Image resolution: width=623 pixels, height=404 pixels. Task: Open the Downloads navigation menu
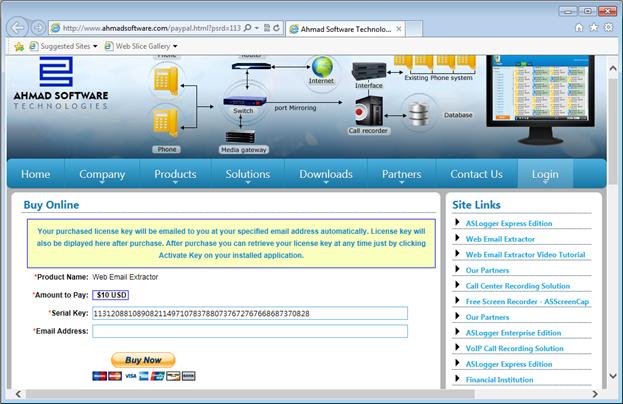[x=326, y=174]
